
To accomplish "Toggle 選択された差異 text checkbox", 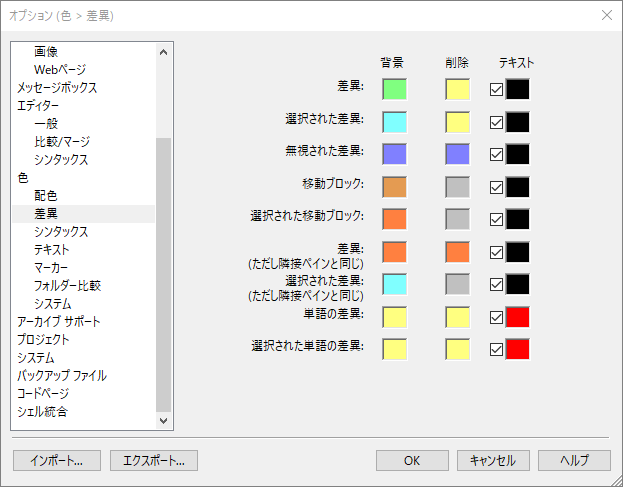I will click(x=496, y=122).
